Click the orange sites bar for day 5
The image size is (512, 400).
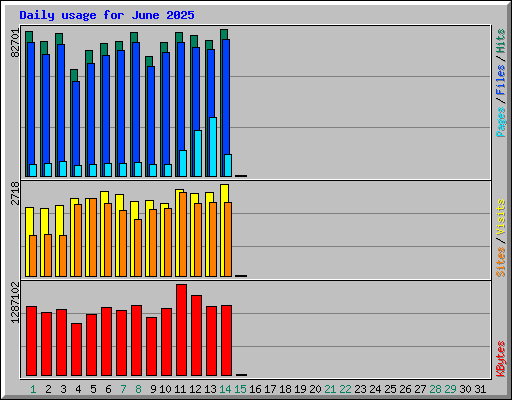[93, 237]
